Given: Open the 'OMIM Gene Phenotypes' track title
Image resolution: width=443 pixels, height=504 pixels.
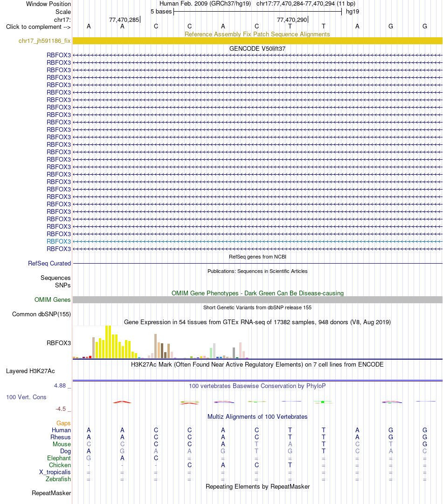Looking at the screenshot, I should 257,293.
